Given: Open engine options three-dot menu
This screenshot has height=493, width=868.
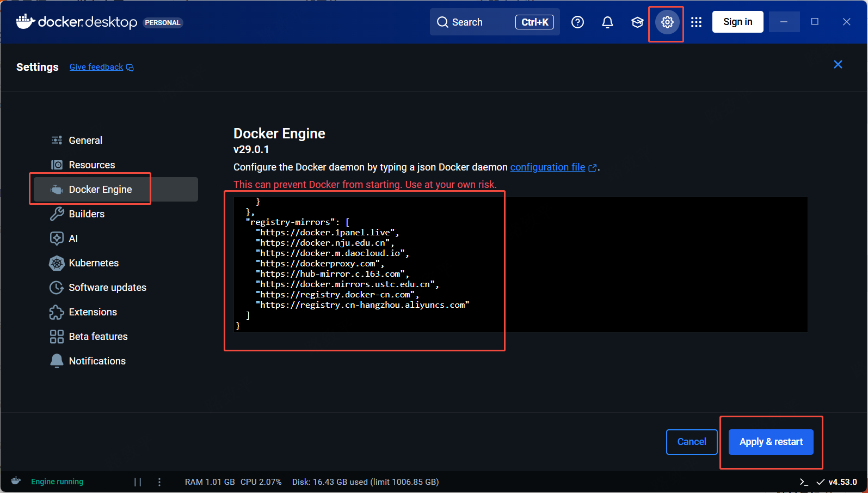Looking at the screenshot, I should pyautogui.click(x=159, y=482).
